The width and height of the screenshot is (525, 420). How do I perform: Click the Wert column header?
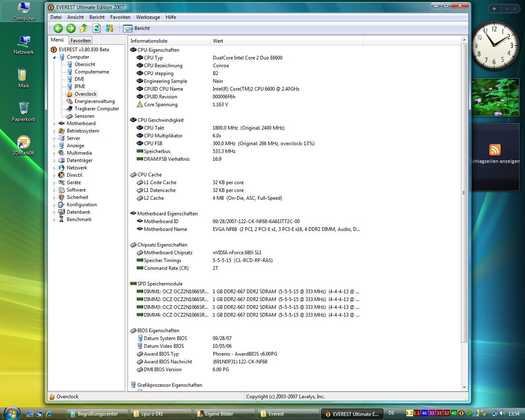pyautogui.click(x=286, y=41)
